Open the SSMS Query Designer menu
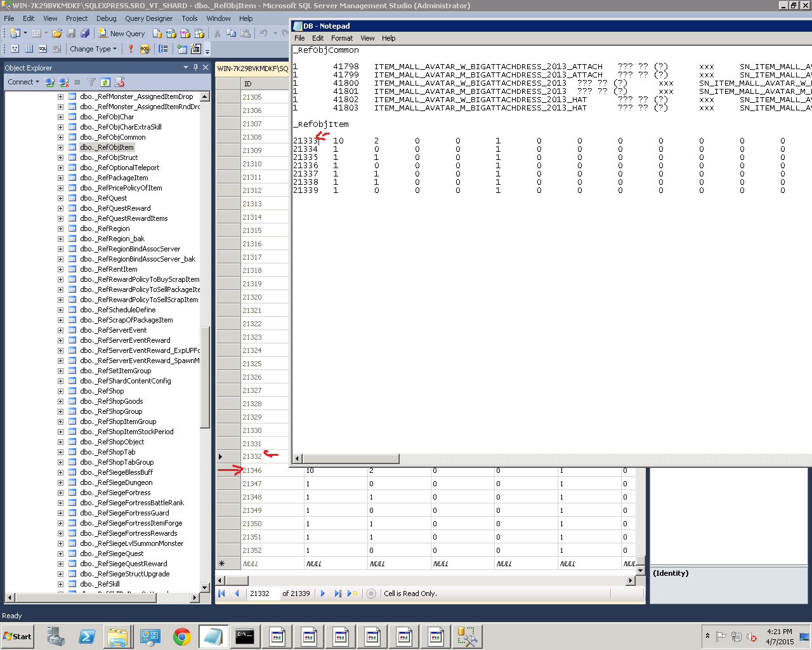Screen dimensions: 812x650 (148, 18)
